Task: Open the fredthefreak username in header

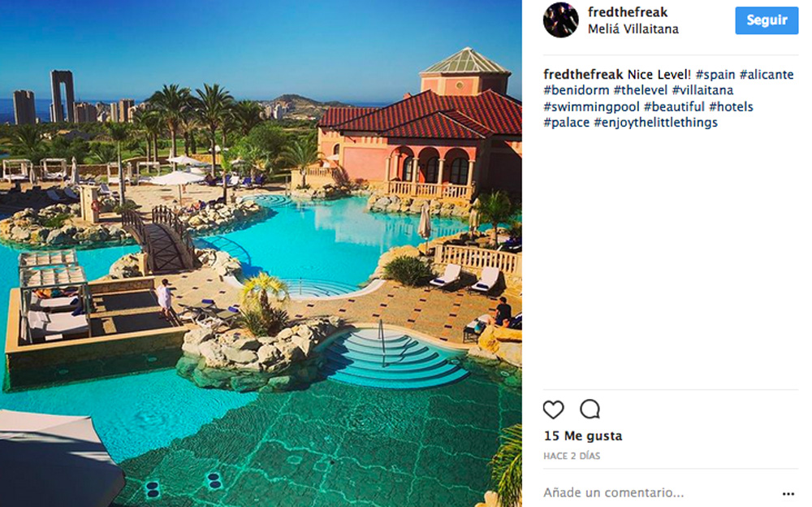Action: click(x=627, y=12)
